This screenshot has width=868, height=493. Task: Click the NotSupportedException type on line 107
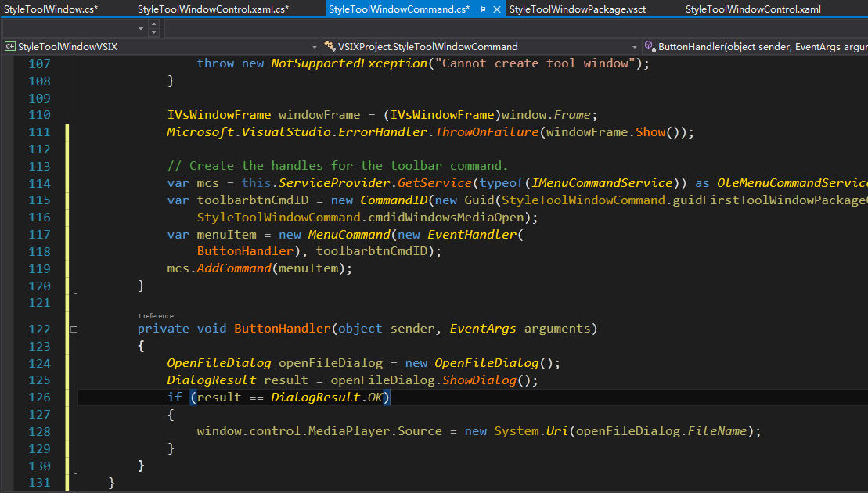[348, 63]
